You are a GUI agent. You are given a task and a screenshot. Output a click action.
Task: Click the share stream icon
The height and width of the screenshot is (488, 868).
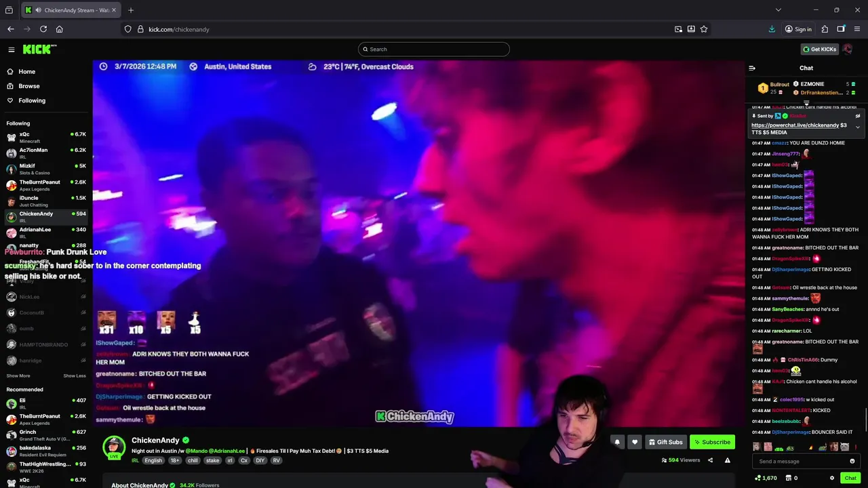[710, 460]
